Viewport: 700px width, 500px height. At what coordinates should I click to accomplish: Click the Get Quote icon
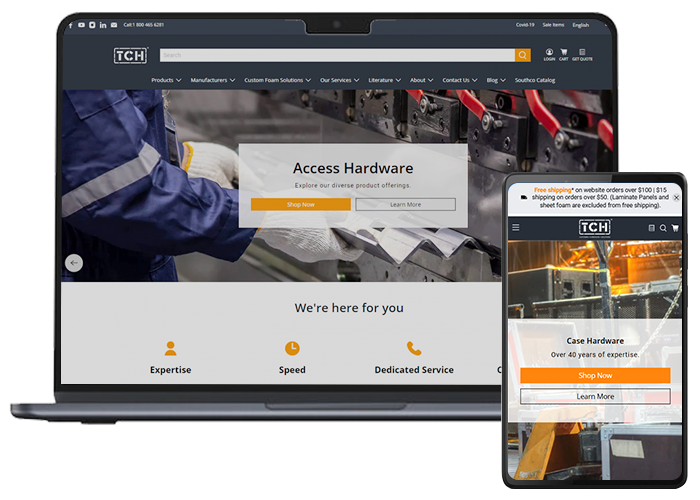(x=582, y=54)
